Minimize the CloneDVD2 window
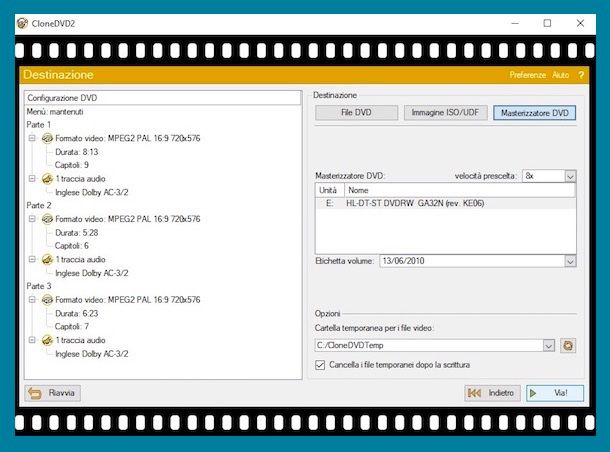 pyautogui.click(x=515, y=24)
